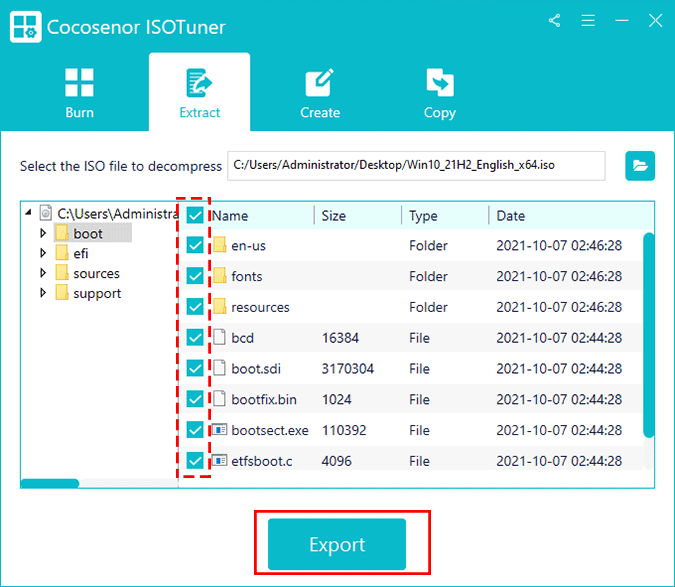Uncheck the boot.sdi file checkbox

195,368
